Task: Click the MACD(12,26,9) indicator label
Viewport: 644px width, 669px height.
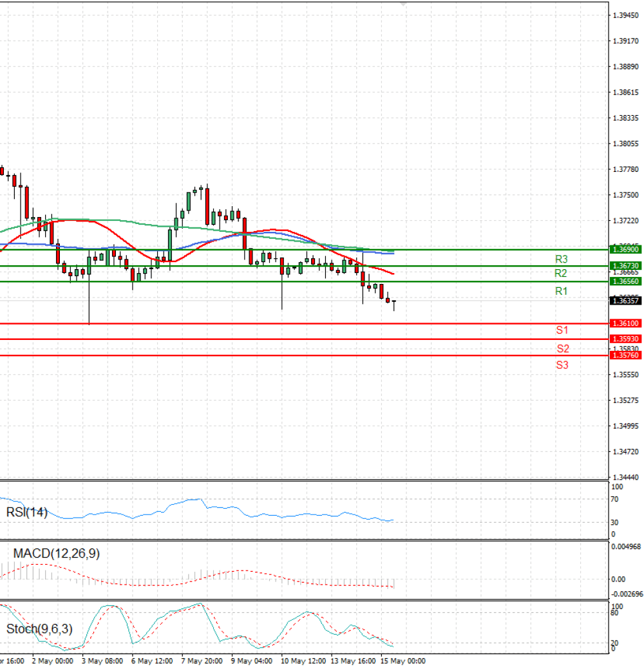Action: pos(56,554)
